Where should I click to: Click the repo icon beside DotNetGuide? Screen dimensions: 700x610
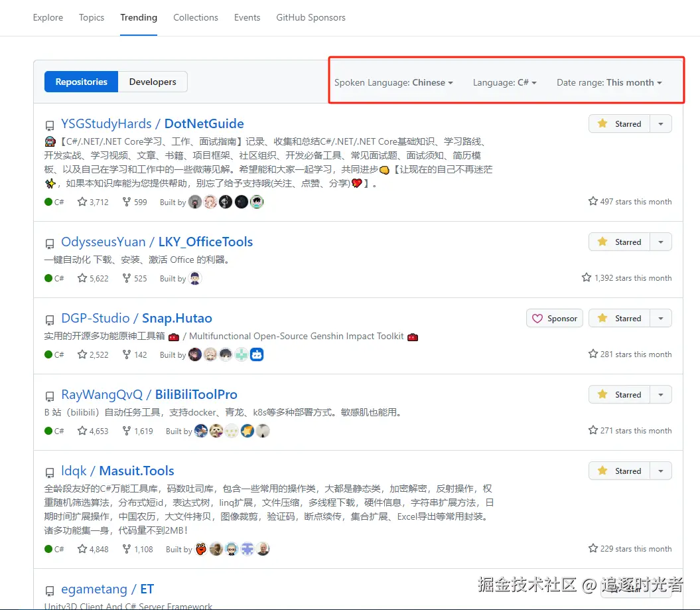pos(50,125)
